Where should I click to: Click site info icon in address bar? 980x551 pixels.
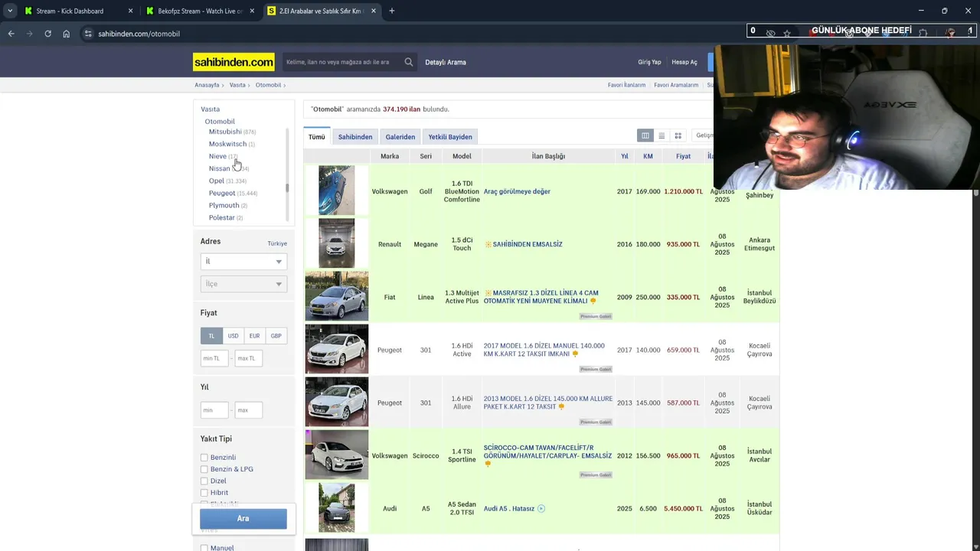pos(88,34)
